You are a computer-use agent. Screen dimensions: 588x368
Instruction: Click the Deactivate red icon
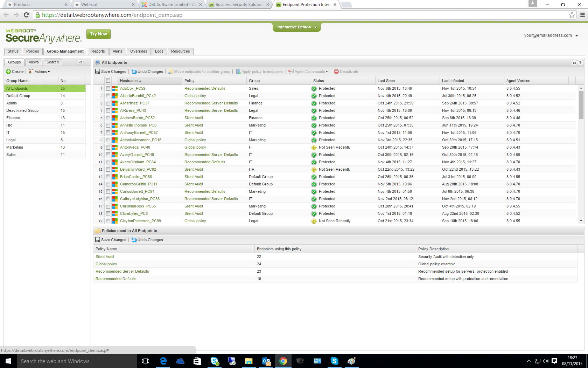pos(336,71)
